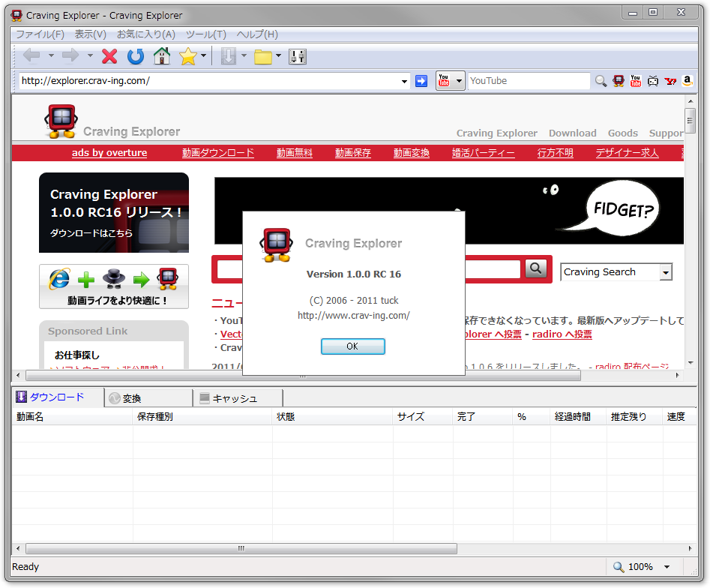Image resolution: width=710 pixels, height=588 pixels.
Task: Click the Amazon shortcut icon
Action: (688, 81)
